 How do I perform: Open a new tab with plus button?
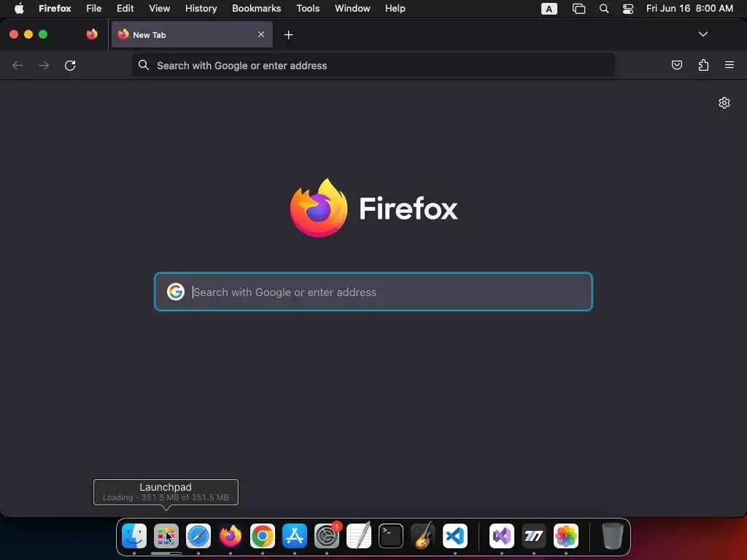(288, 35)
